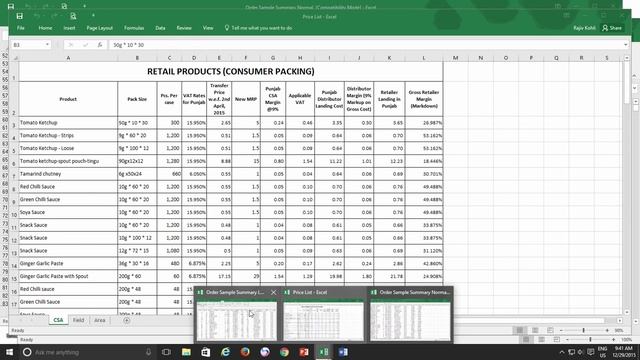The height and width of the screenshot is (360, 640).
Task: Close the first Order Sample Summary thumbnail
Action: 273,292
